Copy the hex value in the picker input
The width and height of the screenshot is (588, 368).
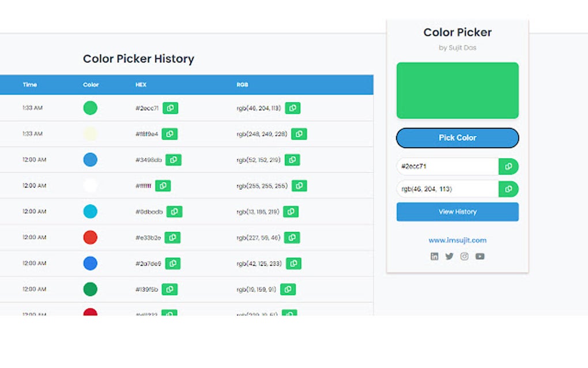point(508,166)
